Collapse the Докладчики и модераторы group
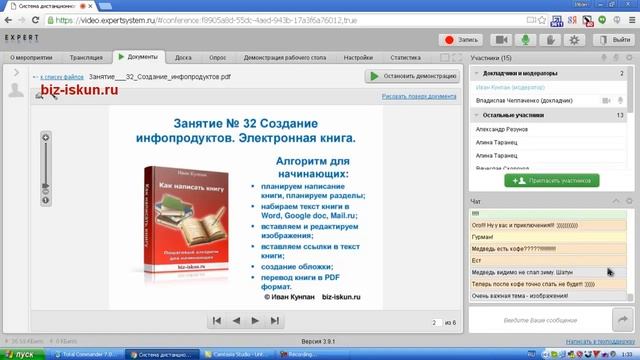This screenshot has width=640, height=360. pos(476,73)
